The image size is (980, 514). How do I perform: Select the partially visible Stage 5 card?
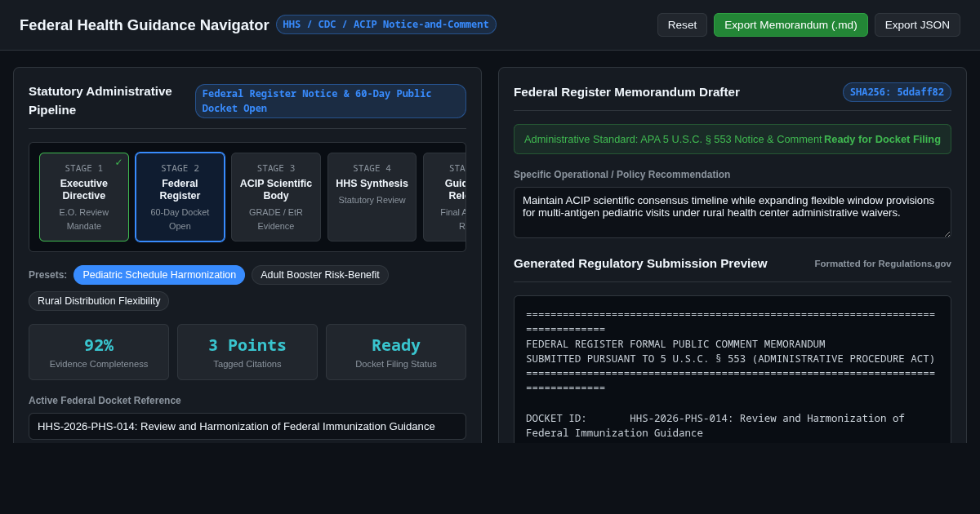444,197
